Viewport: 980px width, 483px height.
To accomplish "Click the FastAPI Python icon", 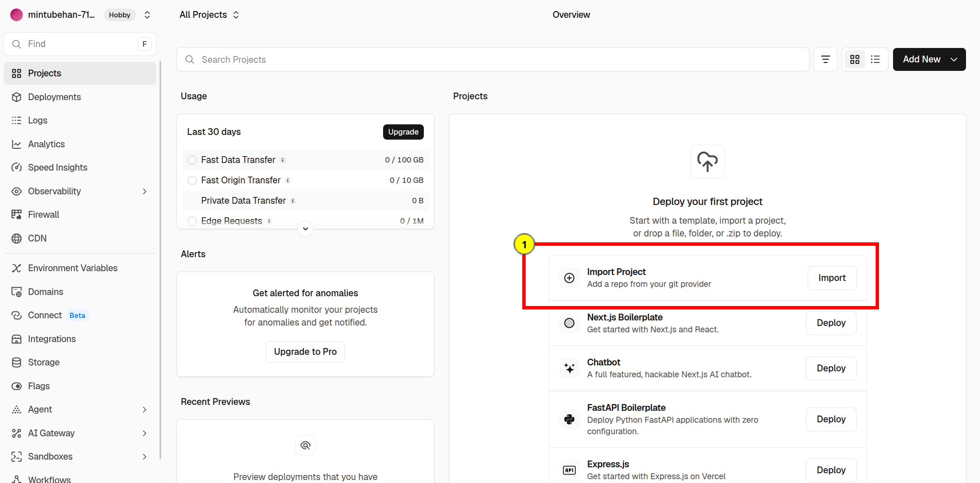I will pos(569,419).
